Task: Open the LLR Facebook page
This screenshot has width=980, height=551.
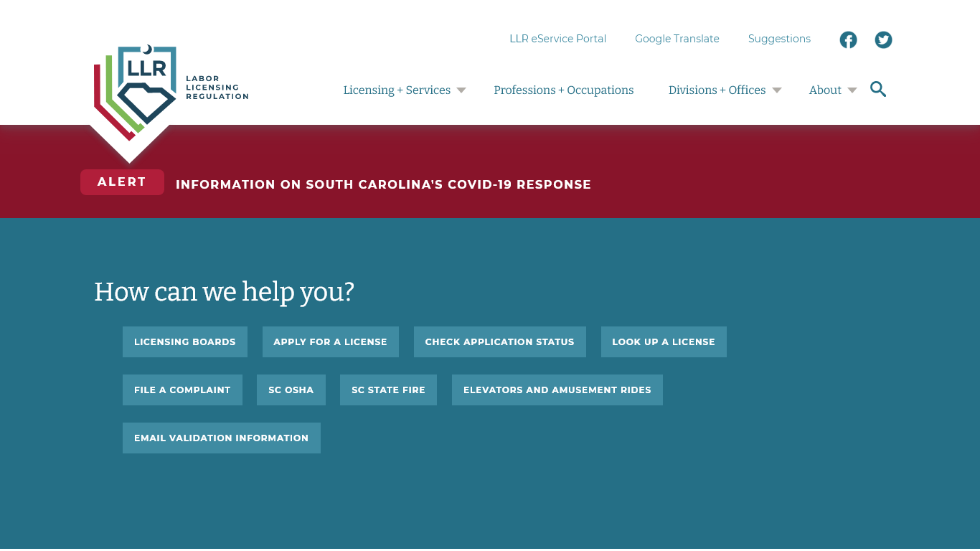Action: [848, 39]
